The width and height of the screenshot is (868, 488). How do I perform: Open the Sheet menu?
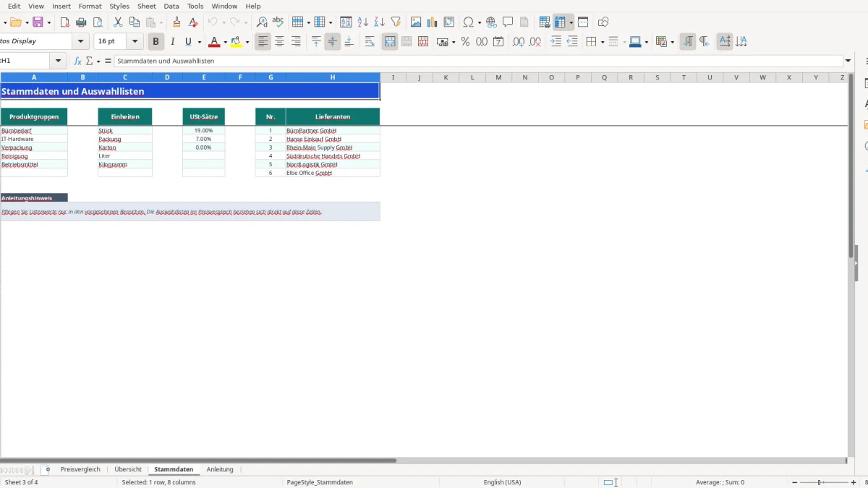click(147, 6)
